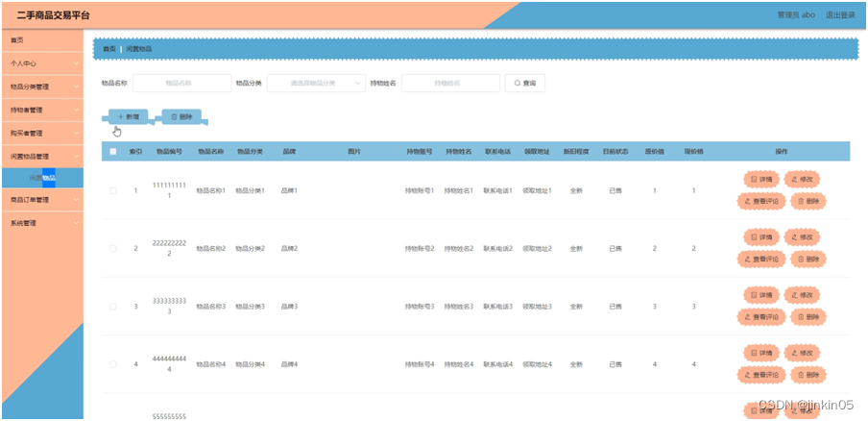Click the 原价值 column header
The width and height of the screenshot is (868, 421).
point(654,151)
